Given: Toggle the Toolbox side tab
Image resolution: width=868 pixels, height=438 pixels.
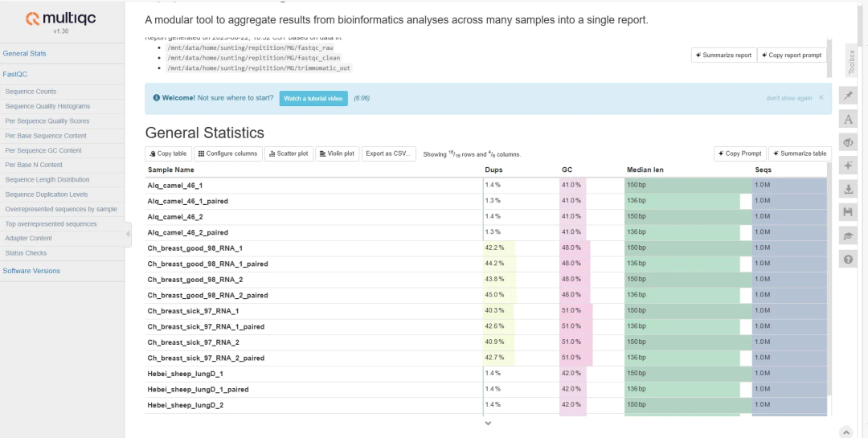Looking at the screenshot, I should 852,62.
